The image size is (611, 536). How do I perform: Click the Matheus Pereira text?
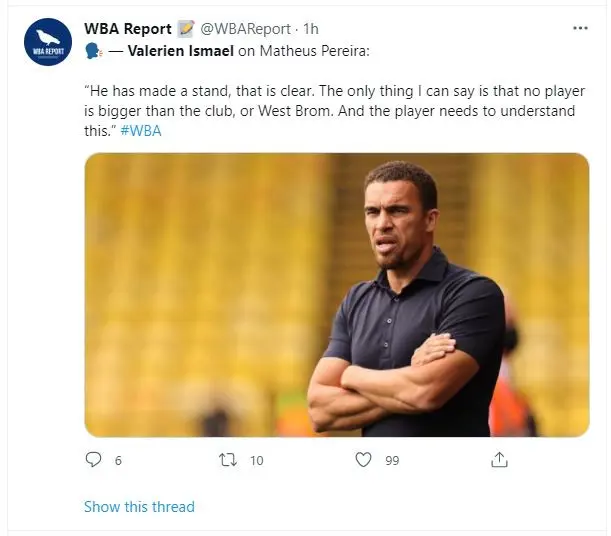pyautogui.click(x=314, y=51)
